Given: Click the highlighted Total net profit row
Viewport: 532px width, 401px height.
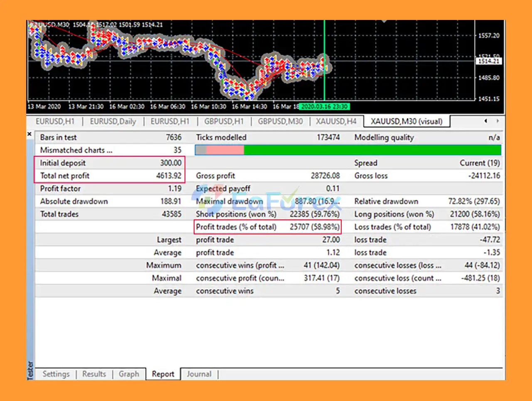Looking at the screenshot, I should [110, 175].
